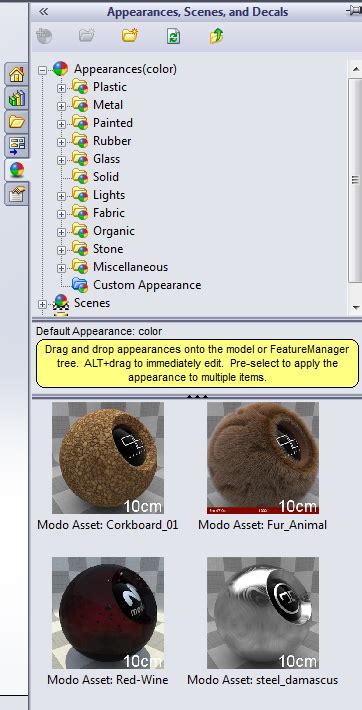Expand the Organic folder
This screenshot has width=362, height=710.
click(x=62, y=232)
